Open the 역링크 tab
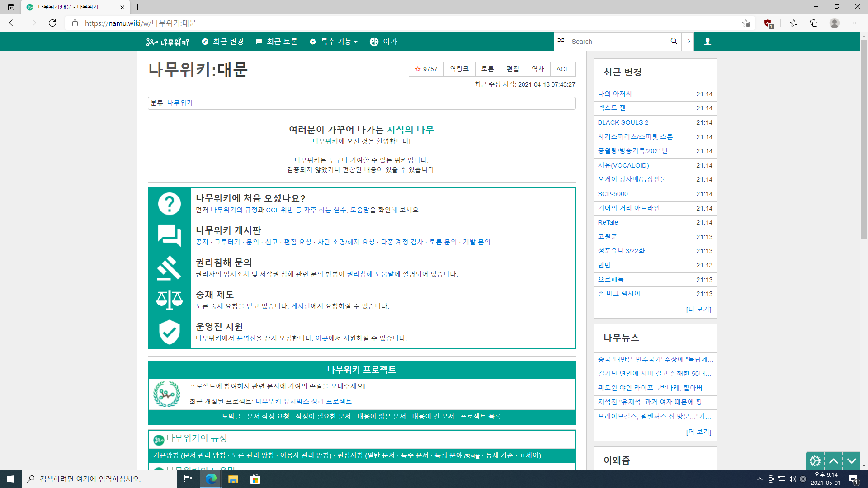 [x=459, y=69]
